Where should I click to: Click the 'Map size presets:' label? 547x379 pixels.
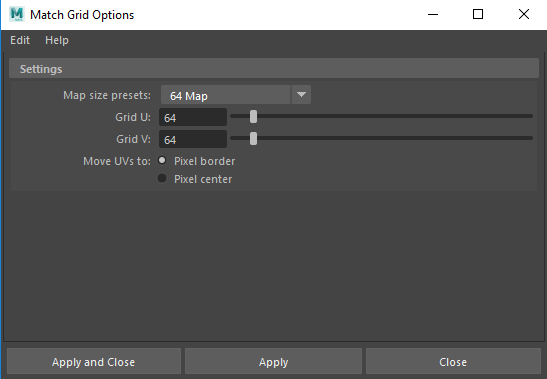[x=107, y=95]
